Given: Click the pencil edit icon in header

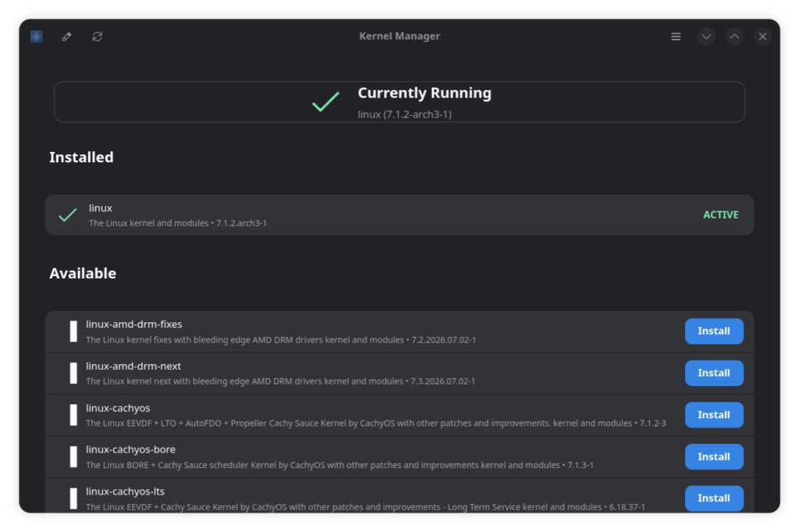Looking at the screenshot, I should pyautogui.click(x=67, y=37).
